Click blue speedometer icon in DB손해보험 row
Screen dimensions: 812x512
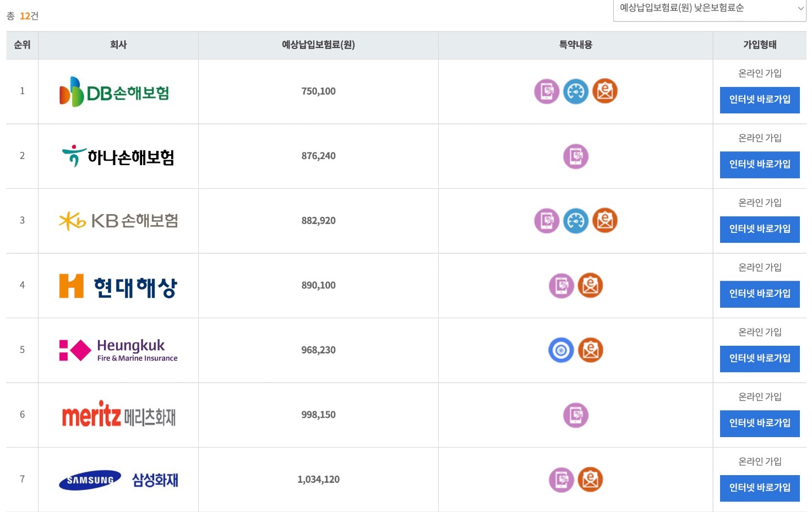(576, 91)
